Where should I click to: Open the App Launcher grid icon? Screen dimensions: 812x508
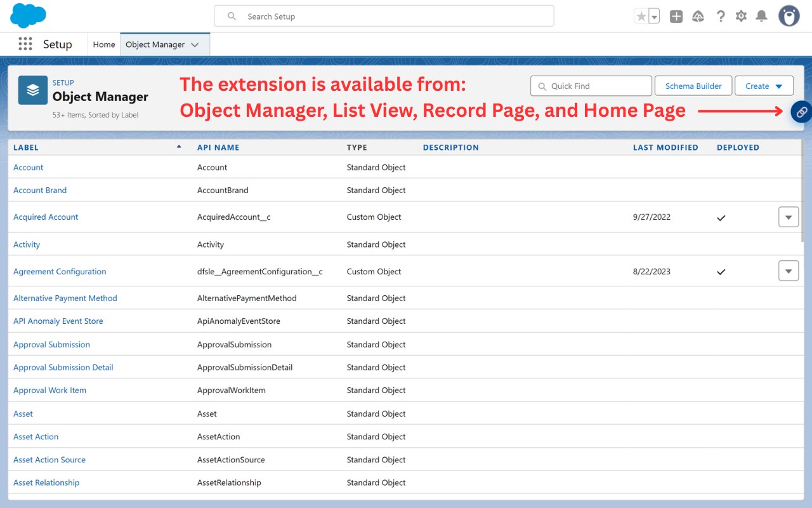click(25, 44)
